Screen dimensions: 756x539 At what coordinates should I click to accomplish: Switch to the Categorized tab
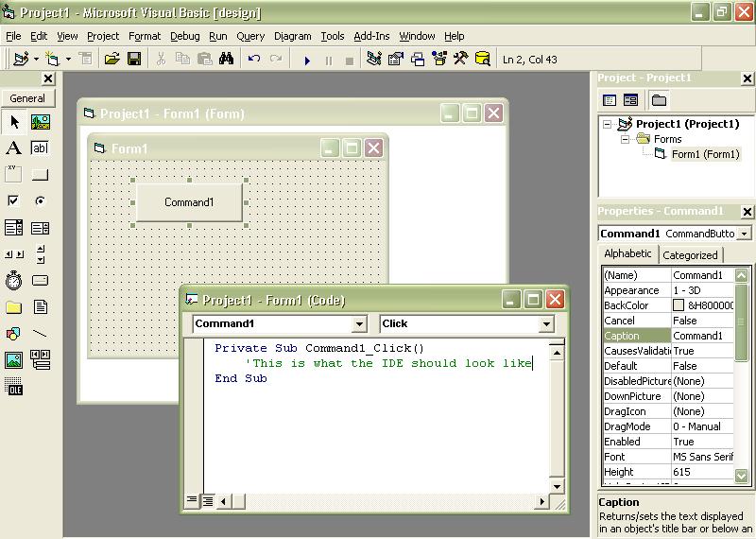pos(690,255)
